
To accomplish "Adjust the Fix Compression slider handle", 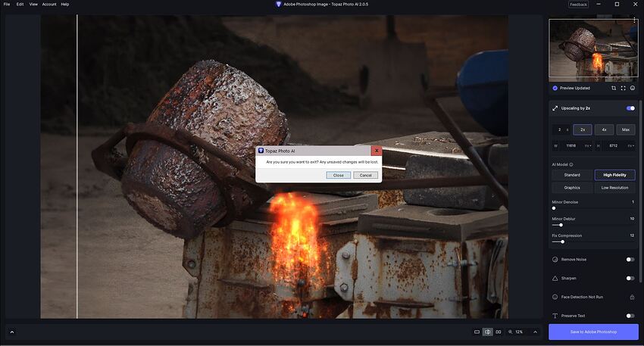I will 562,242.
